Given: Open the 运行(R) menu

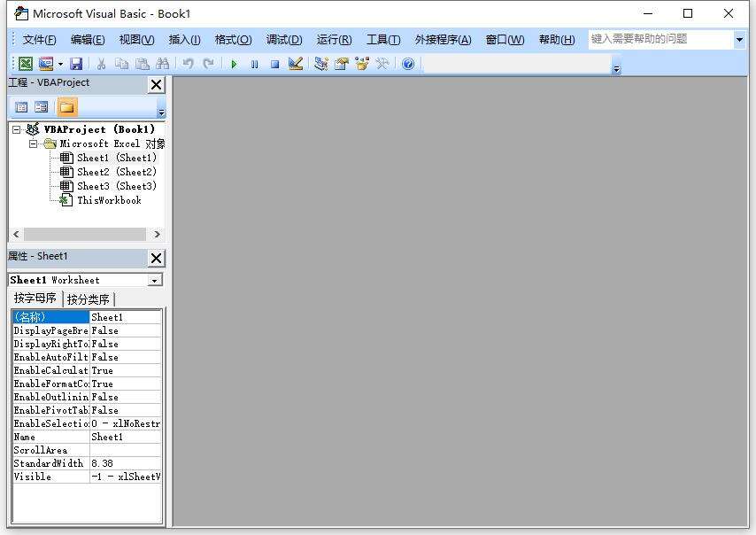Looking at the screenshot, I should coord(334,40).
